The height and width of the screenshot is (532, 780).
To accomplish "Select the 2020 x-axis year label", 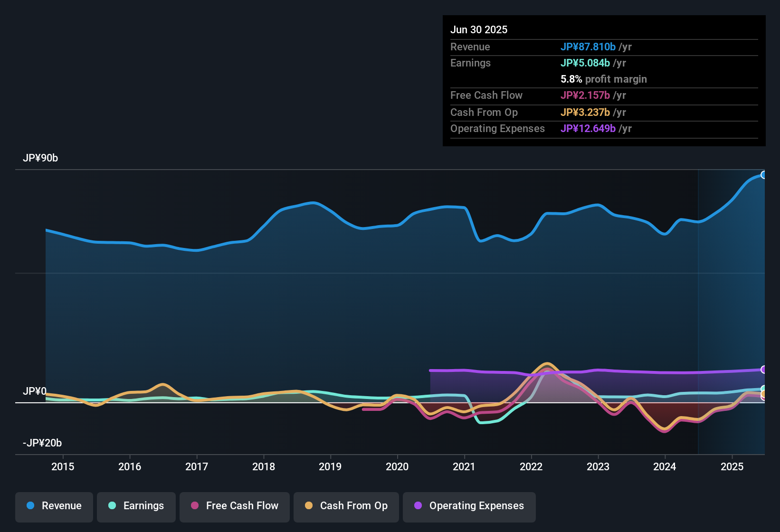I will coord(397,466).
